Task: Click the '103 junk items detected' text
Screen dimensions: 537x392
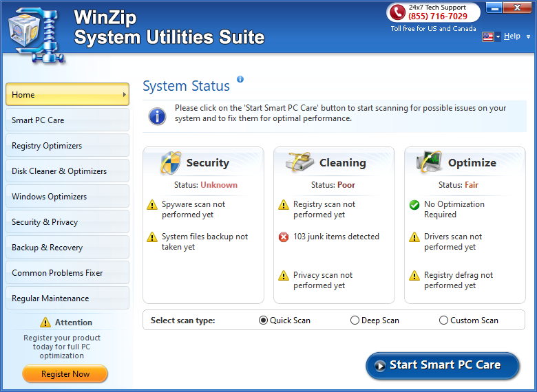Action: click(336, 237)
